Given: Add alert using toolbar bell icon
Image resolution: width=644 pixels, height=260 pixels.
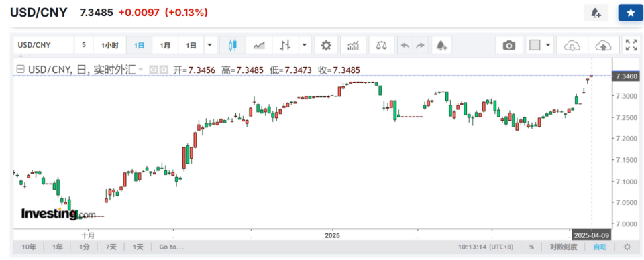Looking at the screenshot, I should pyautogui.click(x=441, y=45).
